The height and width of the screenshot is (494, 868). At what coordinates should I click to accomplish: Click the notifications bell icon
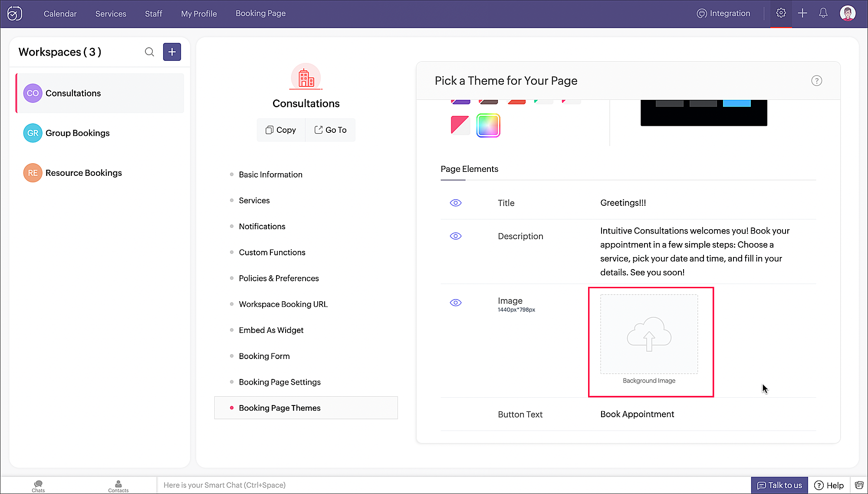coord(823,13)
